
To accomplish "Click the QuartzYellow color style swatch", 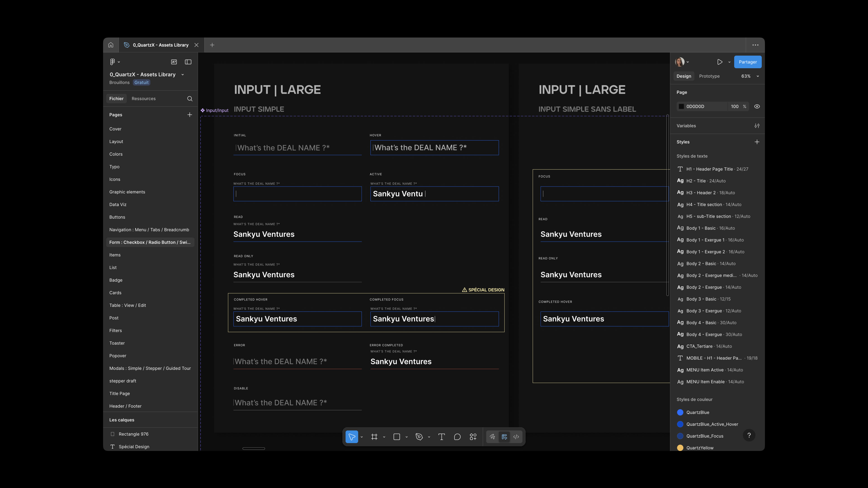I will pyautogui.click(x=680, y=448).
